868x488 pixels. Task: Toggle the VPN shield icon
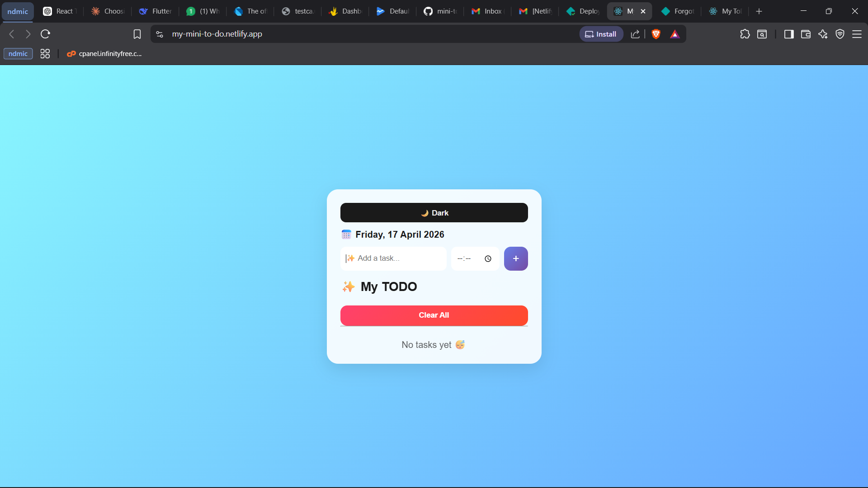840,34
